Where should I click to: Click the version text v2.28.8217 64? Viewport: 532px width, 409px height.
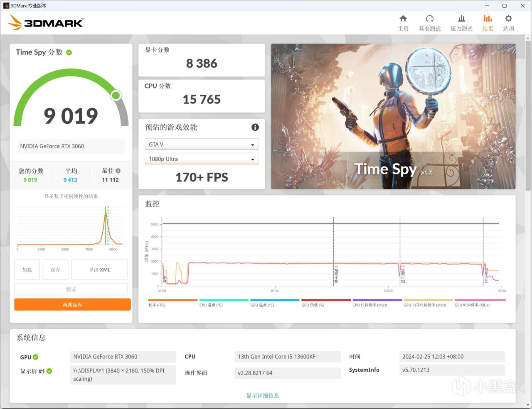(255, 373)
